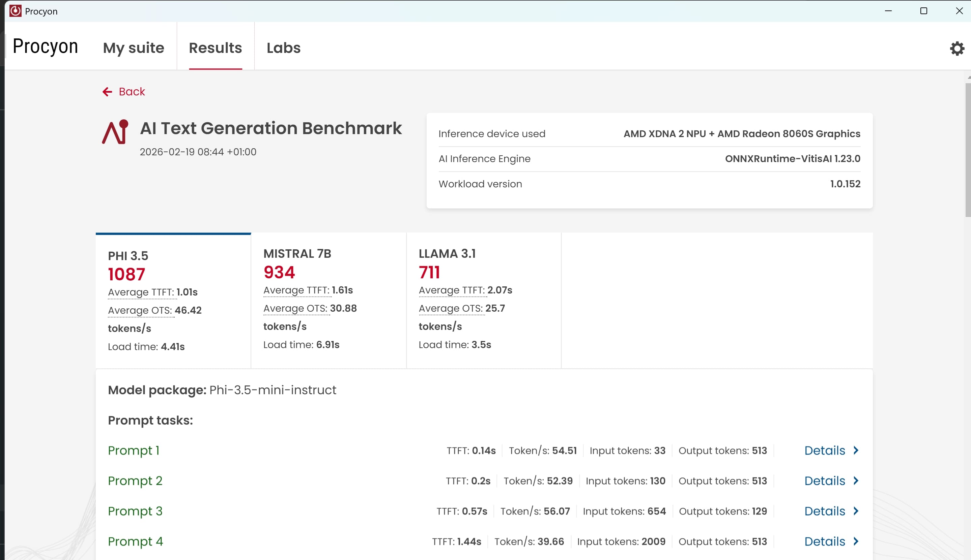
Task: Select the Results tab
Action: pos(215,48)
